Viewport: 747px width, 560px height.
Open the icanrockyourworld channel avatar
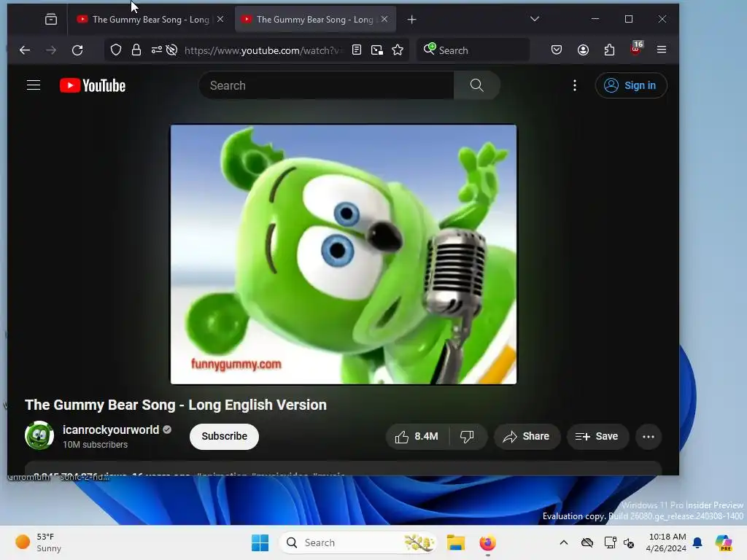point(39,435)
